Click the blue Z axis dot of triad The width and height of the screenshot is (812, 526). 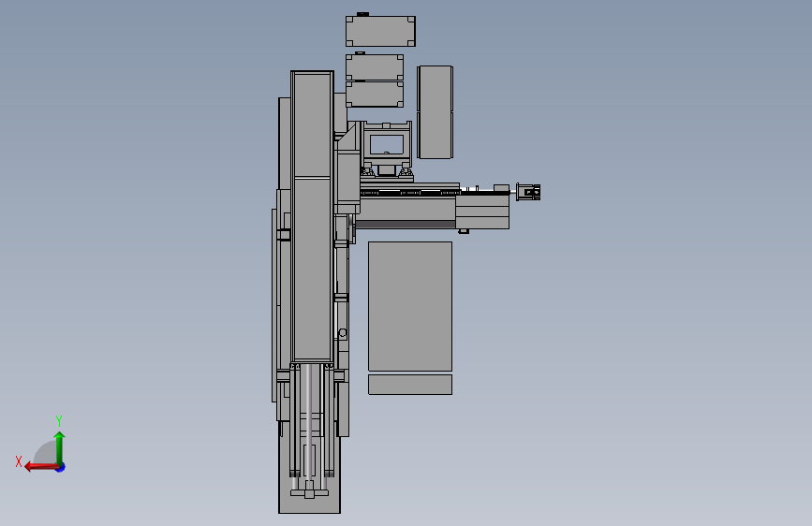[x=61, y=467]
